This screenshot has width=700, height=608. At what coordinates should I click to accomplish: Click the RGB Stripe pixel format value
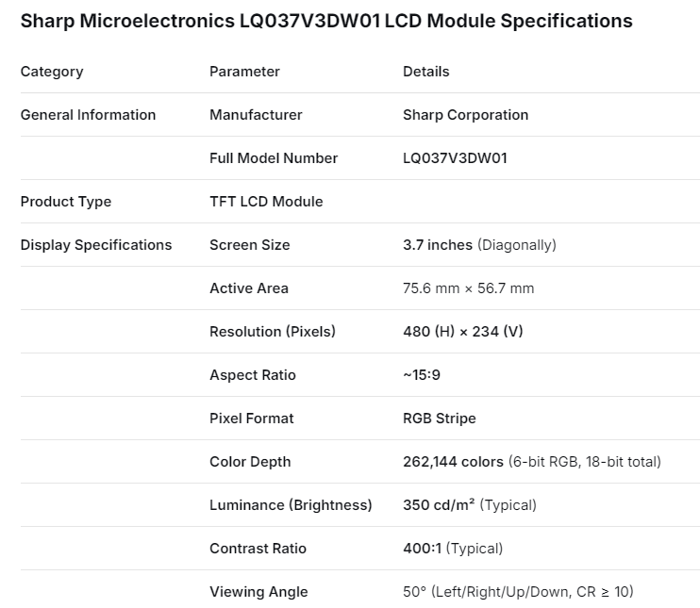coord(440,419)
